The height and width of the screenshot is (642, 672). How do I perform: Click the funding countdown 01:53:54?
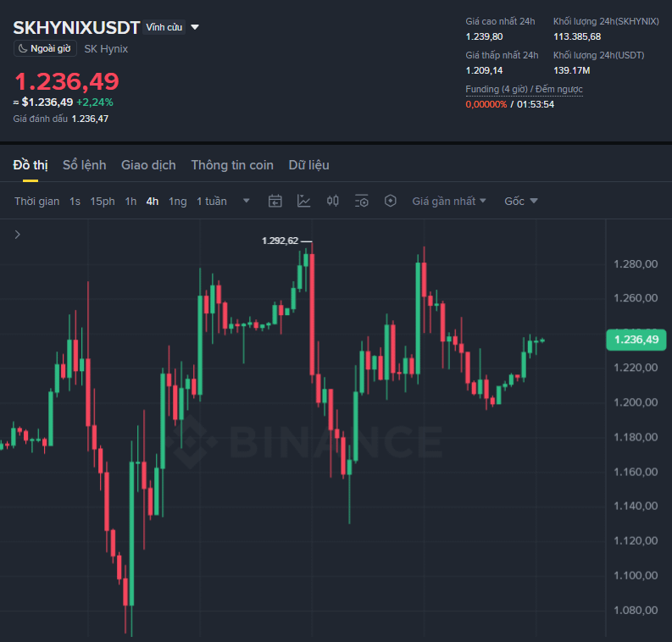point(536,104)
